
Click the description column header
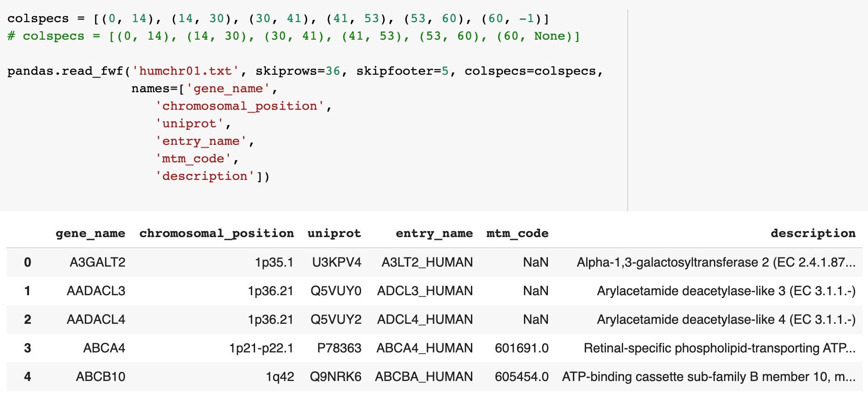[x=813, y=233]
